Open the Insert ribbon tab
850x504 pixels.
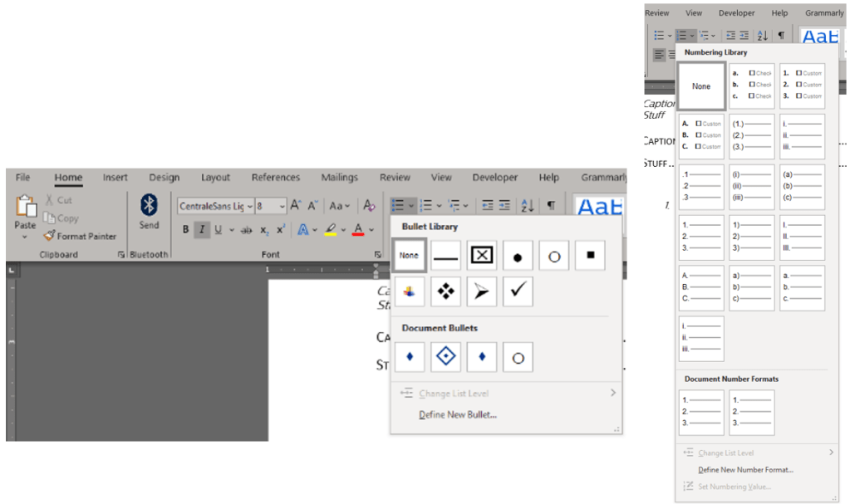coord(115,177)
